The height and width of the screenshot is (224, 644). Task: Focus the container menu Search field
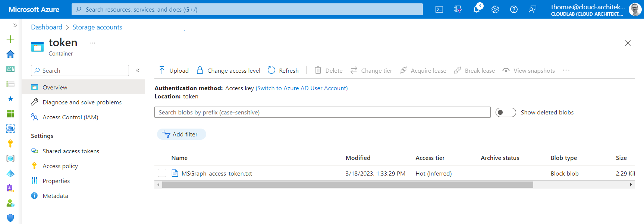pos(80,70)
